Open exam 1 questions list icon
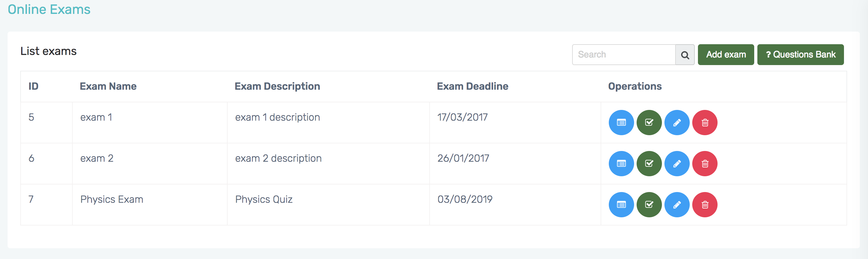The height and width of the screenshot is (259, 868). (621, 123)
